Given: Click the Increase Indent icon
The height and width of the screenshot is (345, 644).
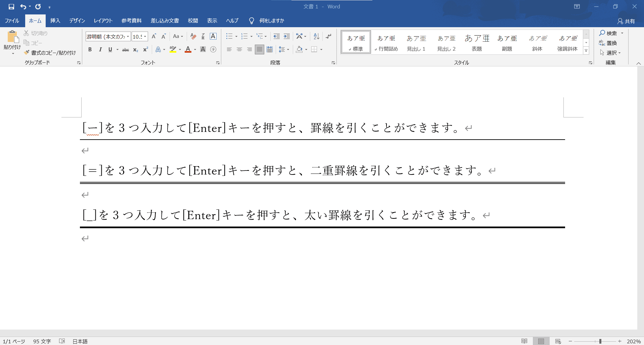Looking at the screenshot, I should pyautogui.click(x=287, y=36).
